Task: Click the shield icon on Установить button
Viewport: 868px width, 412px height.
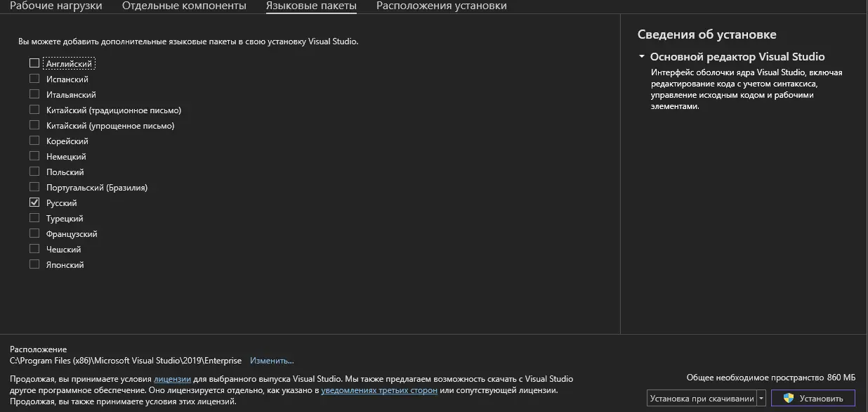Action: tap(789, 399)
